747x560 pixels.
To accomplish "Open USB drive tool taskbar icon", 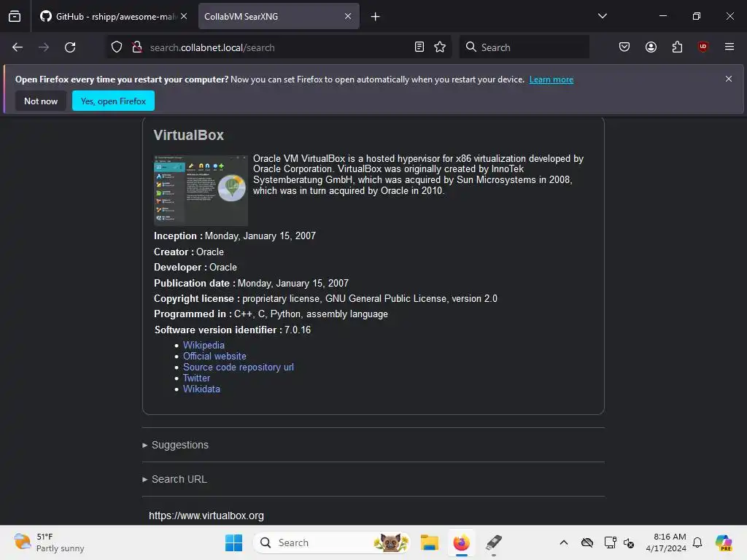I will pyautogui.click(x=494, y=542).
